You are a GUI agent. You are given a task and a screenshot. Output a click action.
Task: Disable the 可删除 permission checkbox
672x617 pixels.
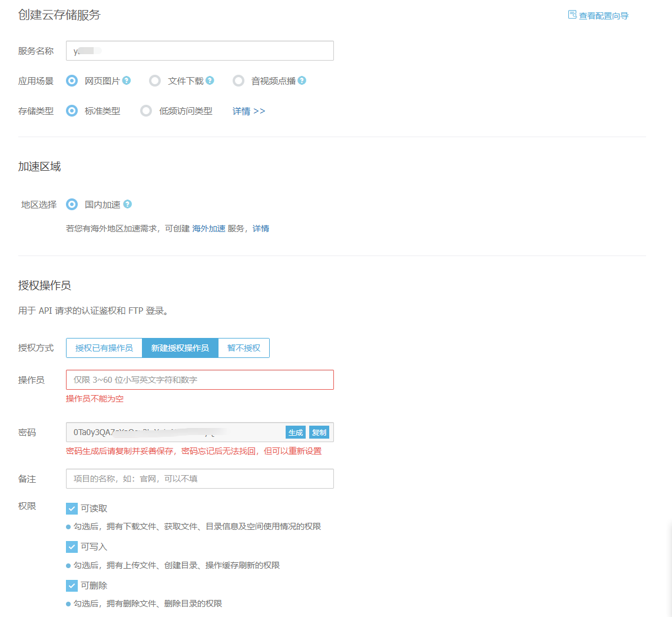(72, 586)
